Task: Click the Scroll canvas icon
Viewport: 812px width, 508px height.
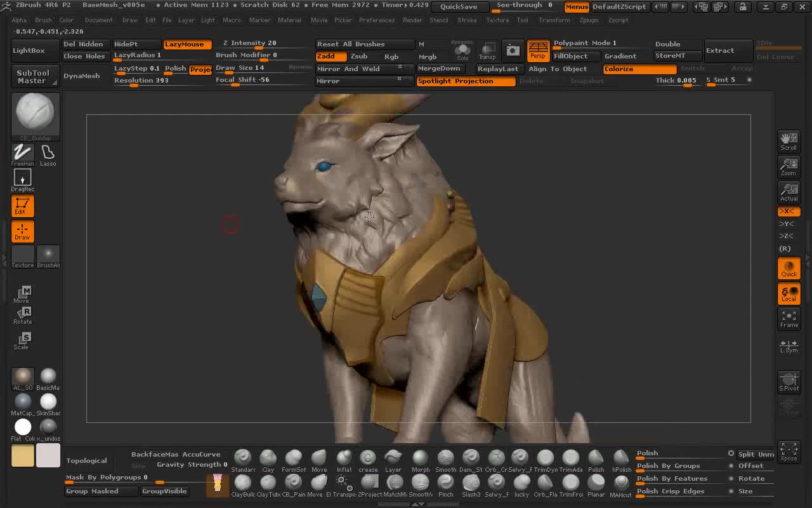Action: coord(789,141)
